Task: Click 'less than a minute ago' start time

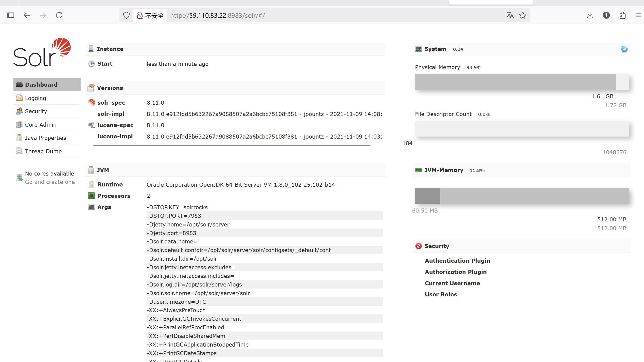Action: 178,64
